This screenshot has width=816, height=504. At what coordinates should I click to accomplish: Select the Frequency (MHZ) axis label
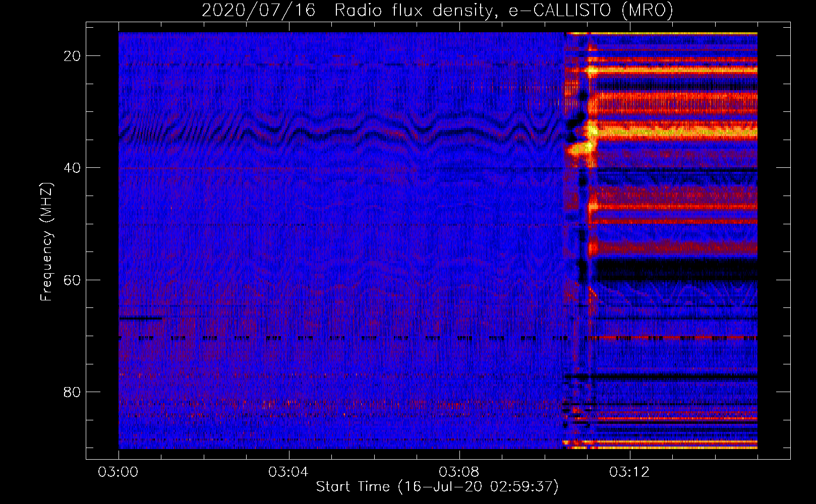pos(46,242)
